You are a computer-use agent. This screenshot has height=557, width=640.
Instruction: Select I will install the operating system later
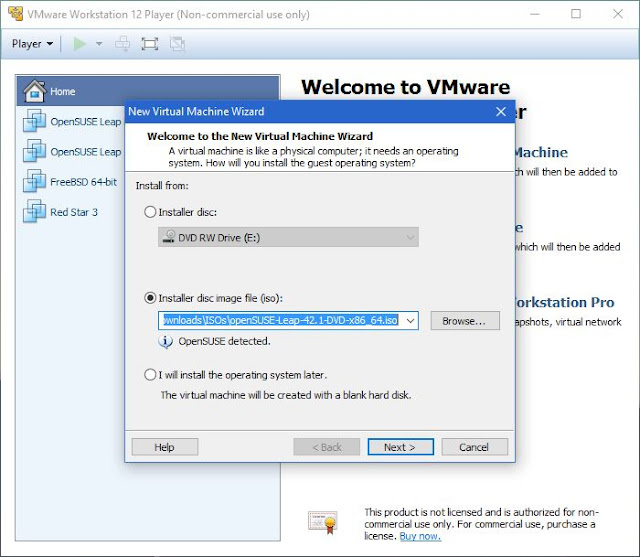point(150,375)
